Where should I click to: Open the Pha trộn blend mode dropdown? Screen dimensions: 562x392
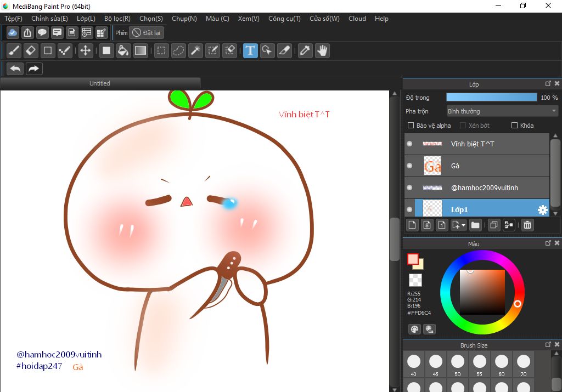(x=502, y=111)
